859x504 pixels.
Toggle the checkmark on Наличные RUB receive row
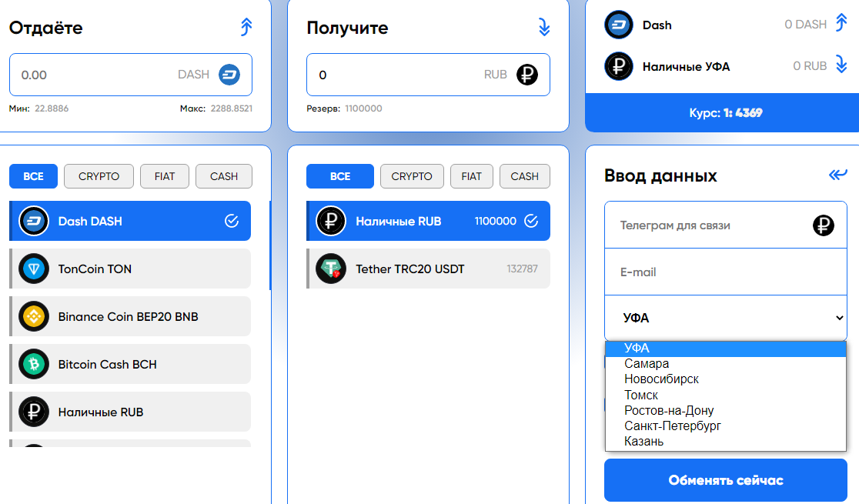[x=531, y=221]
